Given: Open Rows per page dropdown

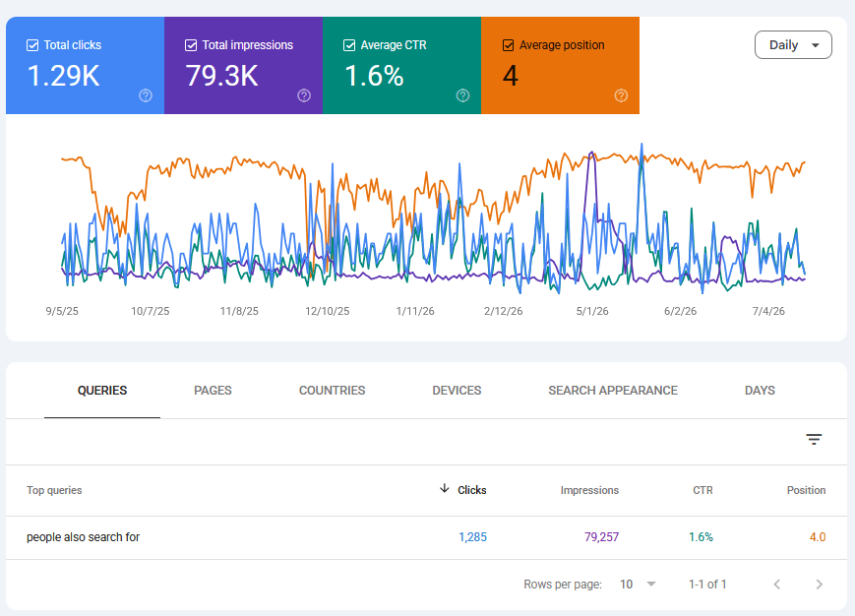Looking at the screenshot, I should 638,585.
